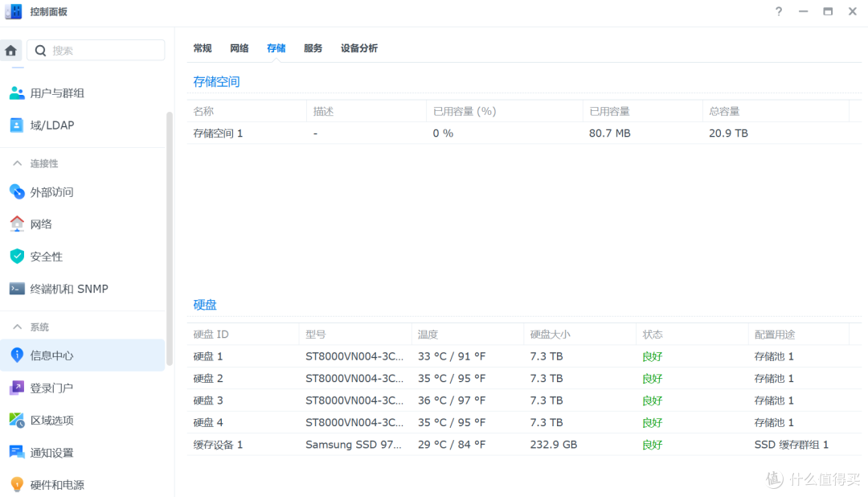Open 区域选项 settings
The height and width of the screenshot is (497, 868).
click(51, 421)
